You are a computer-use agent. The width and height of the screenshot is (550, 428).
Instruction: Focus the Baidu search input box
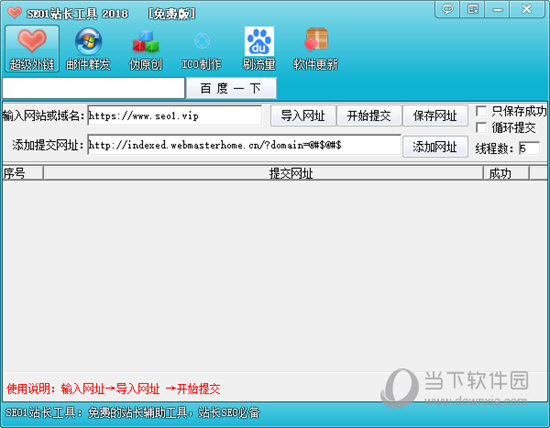[93, 88]
